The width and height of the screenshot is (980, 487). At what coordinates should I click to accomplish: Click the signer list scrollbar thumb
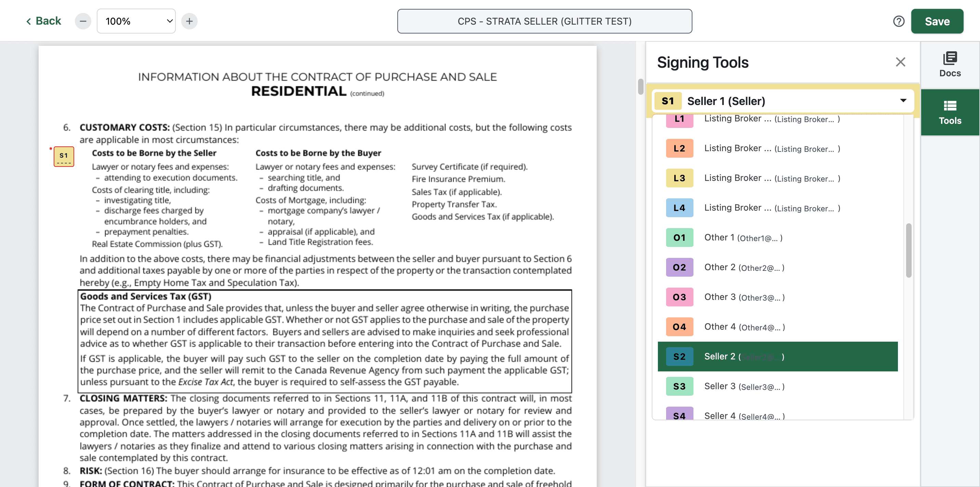(x=909, y=250)
